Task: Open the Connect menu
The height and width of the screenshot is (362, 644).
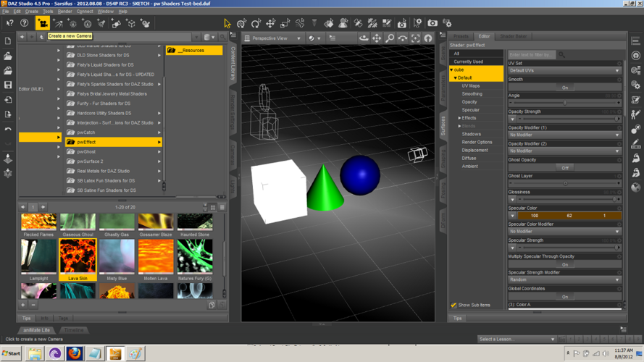Action: (x=85, y=12)
